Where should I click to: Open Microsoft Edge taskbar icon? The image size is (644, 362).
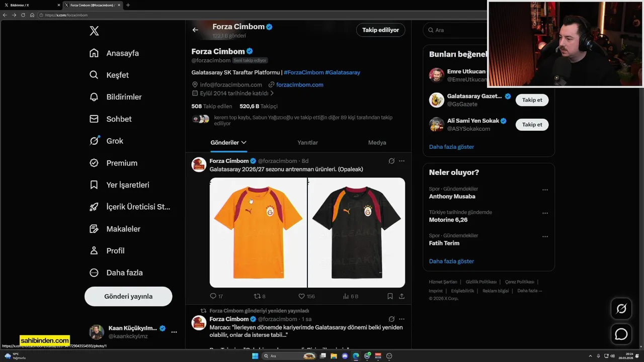coord(356,356)
